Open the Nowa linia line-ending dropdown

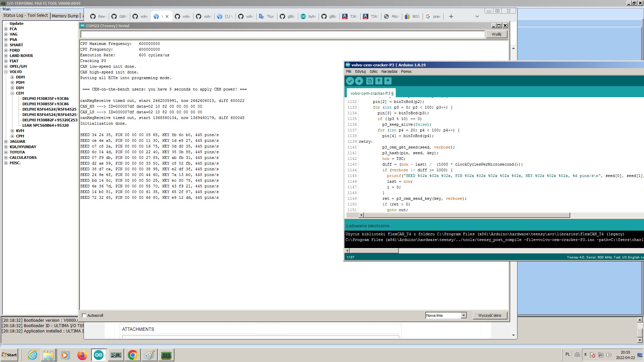(464, 315)
